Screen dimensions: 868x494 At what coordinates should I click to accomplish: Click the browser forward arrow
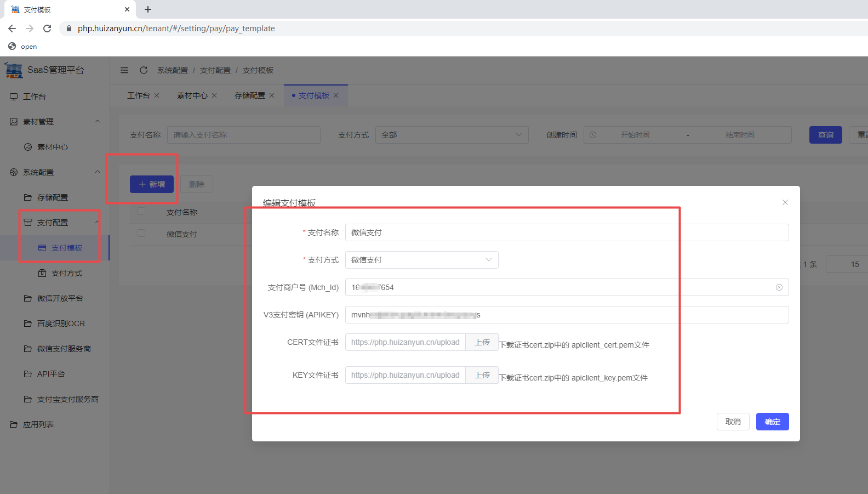tap(30, 29)
